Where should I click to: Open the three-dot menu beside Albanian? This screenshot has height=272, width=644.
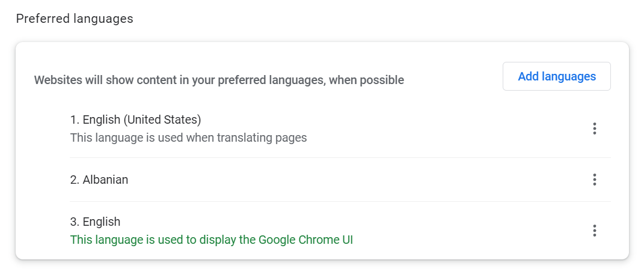pyautogui.click(x=594, y=180)
